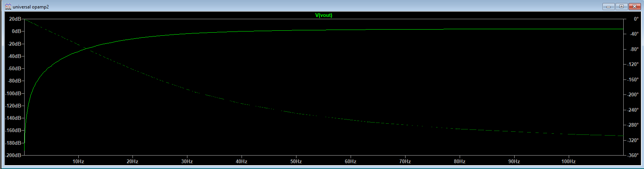The width and height of the screenshot is (644, 169).
Task: Click the 80Hz frequency axis label
Action: 460,162
